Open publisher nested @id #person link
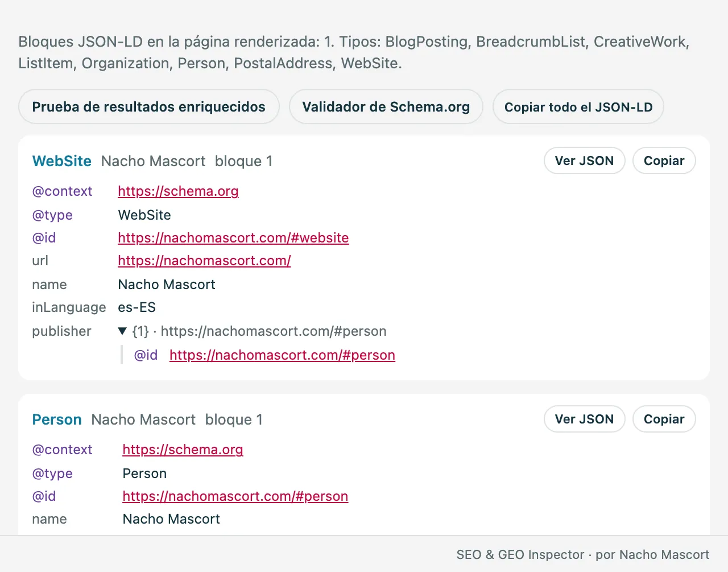The height and width of the screenshot is (572, 728). click(282, 355)
